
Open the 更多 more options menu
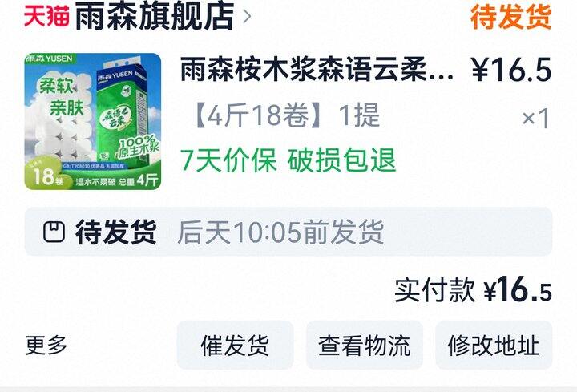pos(46,345)
